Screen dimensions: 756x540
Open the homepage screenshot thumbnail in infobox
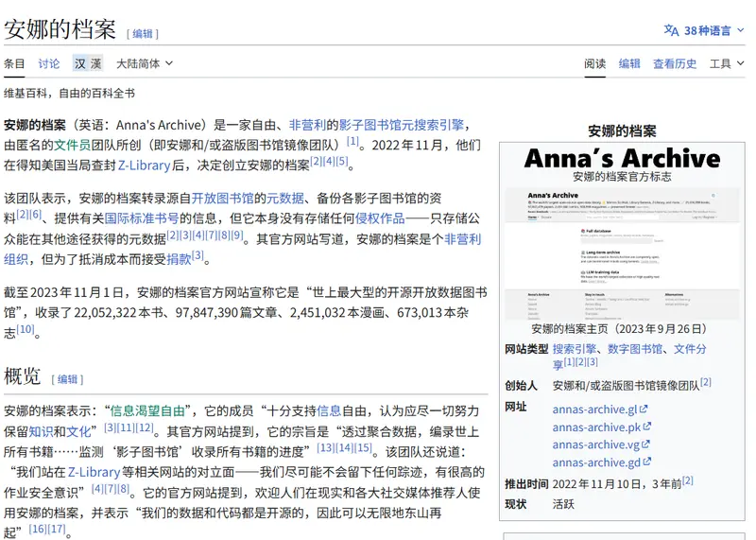point(622,253)
